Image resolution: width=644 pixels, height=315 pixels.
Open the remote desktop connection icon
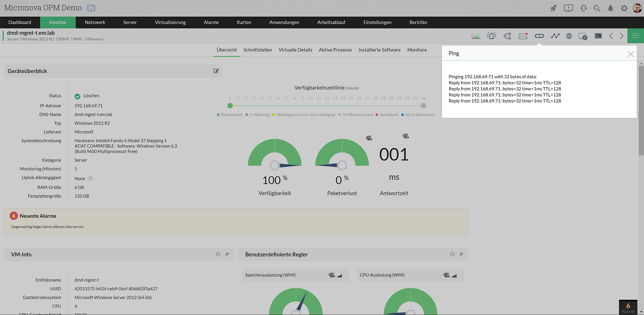(x=583, y=36)
